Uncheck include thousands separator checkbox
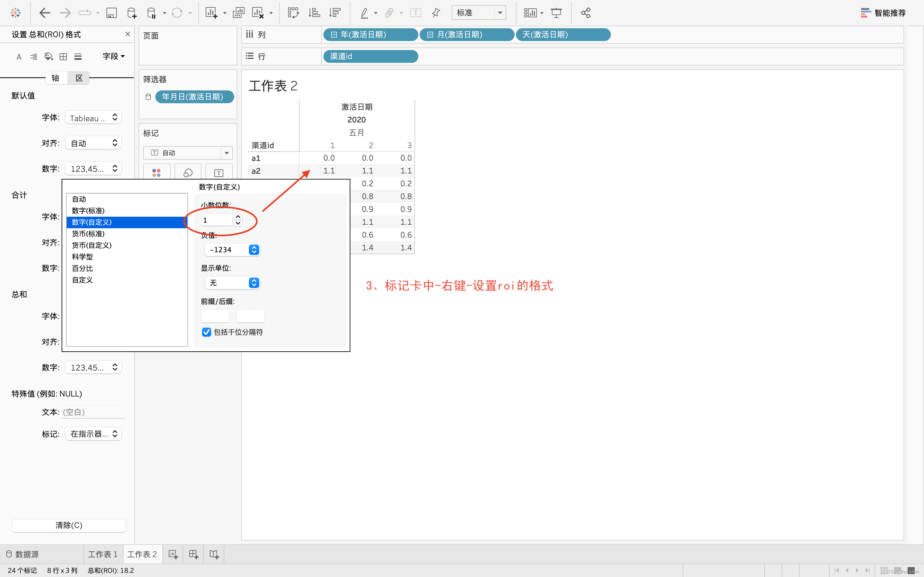 coord(207,332)
